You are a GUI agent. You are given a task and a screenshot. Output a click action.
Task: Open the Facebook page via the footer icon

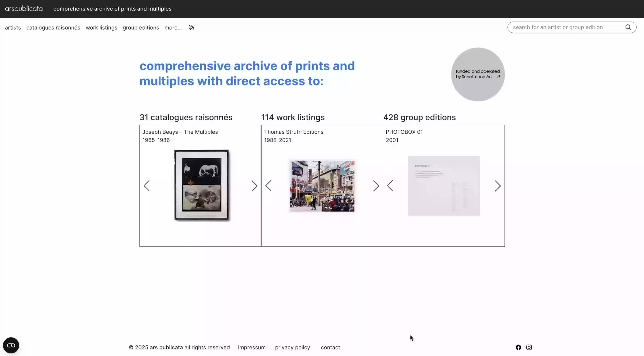[x=518, y=348]
